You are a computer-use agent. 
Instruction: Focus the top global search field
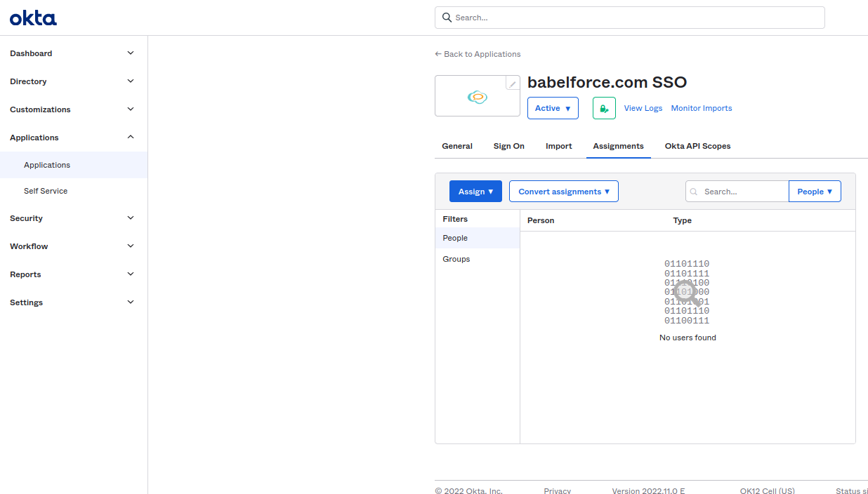click(x=630, y=18)
